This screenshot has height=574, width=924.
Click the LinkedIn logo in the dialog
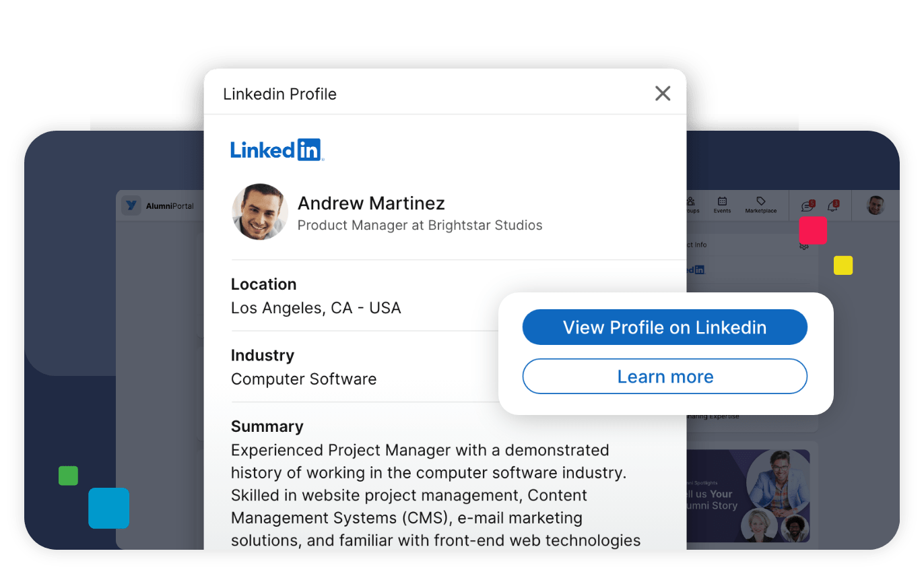pos(277,150)
